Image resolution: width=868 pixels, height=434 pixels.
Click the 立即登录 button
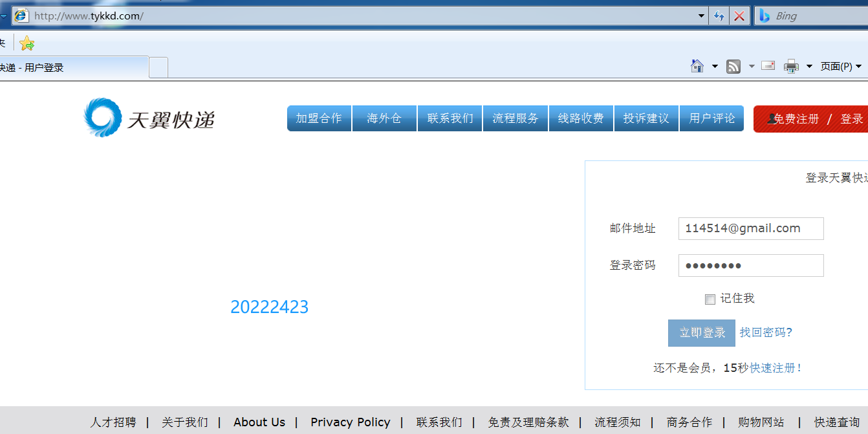tap(702, 332)
